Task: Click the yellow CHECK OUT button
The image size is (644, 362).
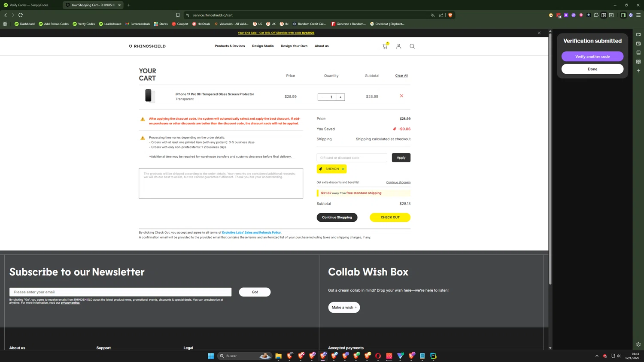Action: tap(390, 217)
